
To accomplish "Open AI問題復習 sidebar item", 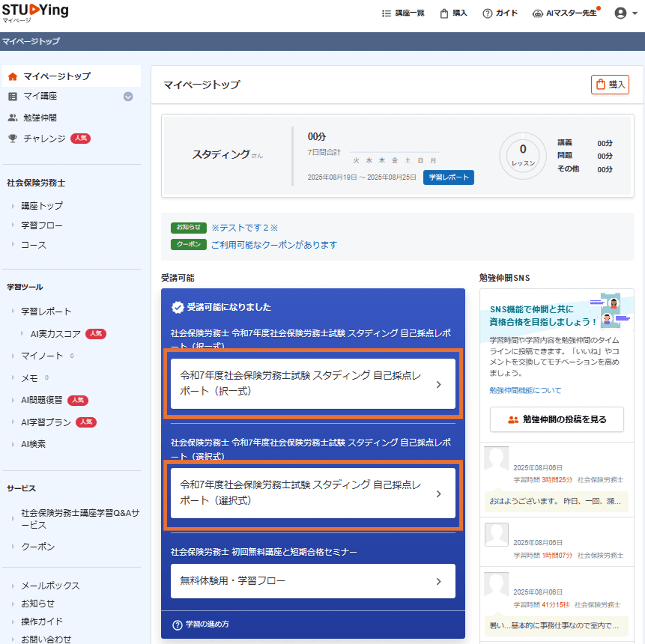I will (x=42, y=400).
